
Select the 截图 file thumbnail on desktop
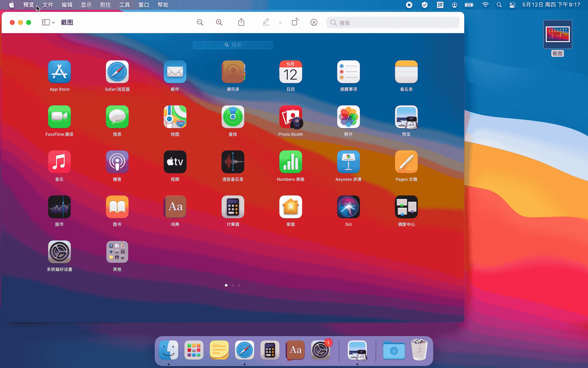pos(558,34)
